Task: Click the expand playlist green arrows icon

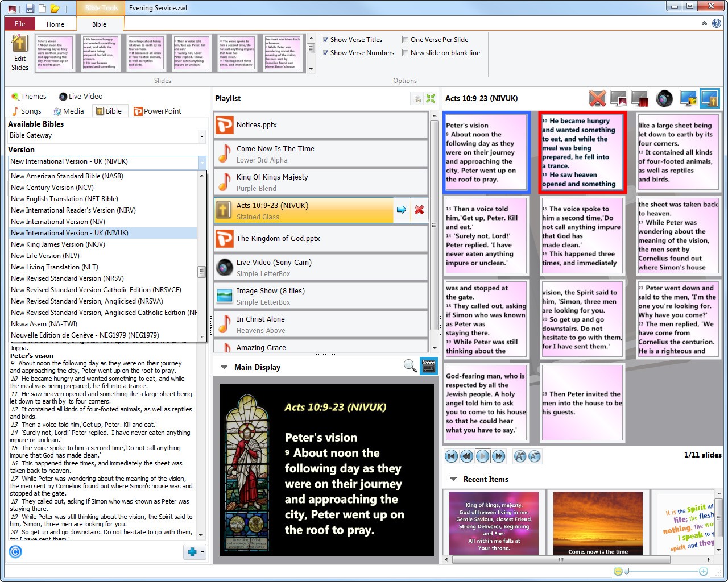Action: coord(431,99)
